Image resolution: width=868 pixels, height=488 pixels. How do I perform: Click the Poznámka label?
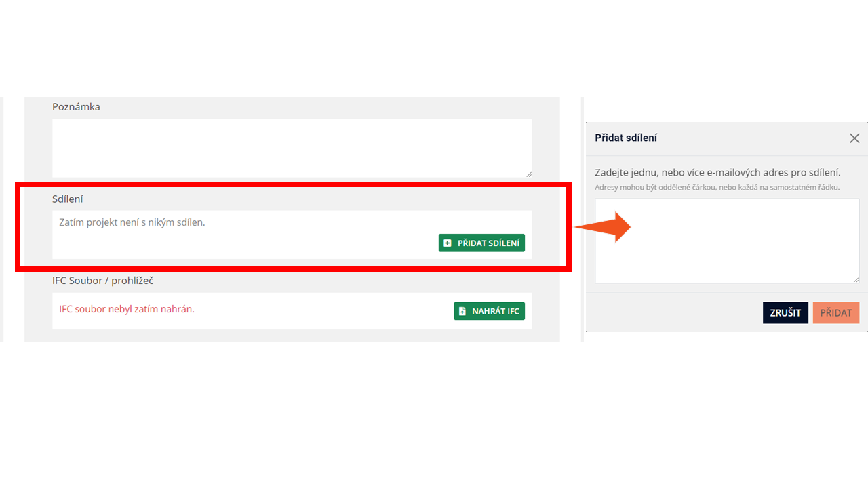click(76, 106)
